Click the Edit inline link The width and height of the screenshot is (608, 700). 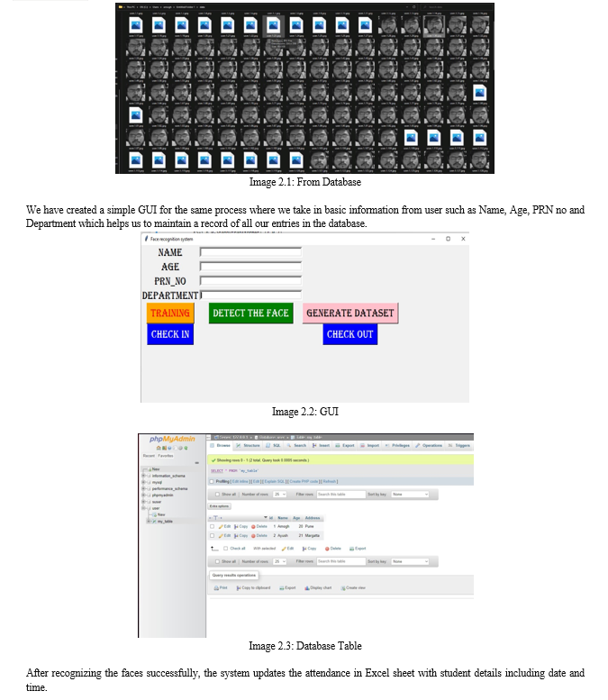click(x=240, y=482)
